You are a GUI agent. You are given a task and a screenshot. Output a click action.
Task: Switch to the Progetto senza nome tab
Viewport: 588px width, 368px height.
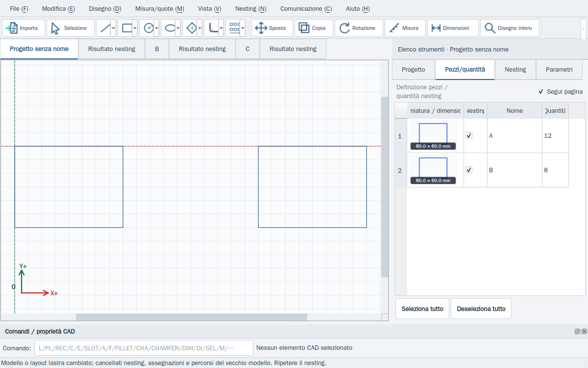[39, 49]
